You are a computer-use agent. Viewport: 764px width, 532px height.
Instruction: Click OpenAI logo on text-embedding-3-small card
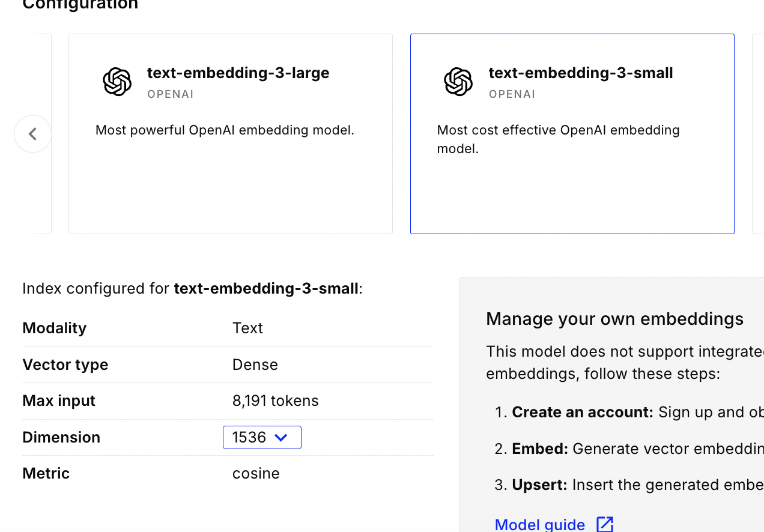[458, 82]
